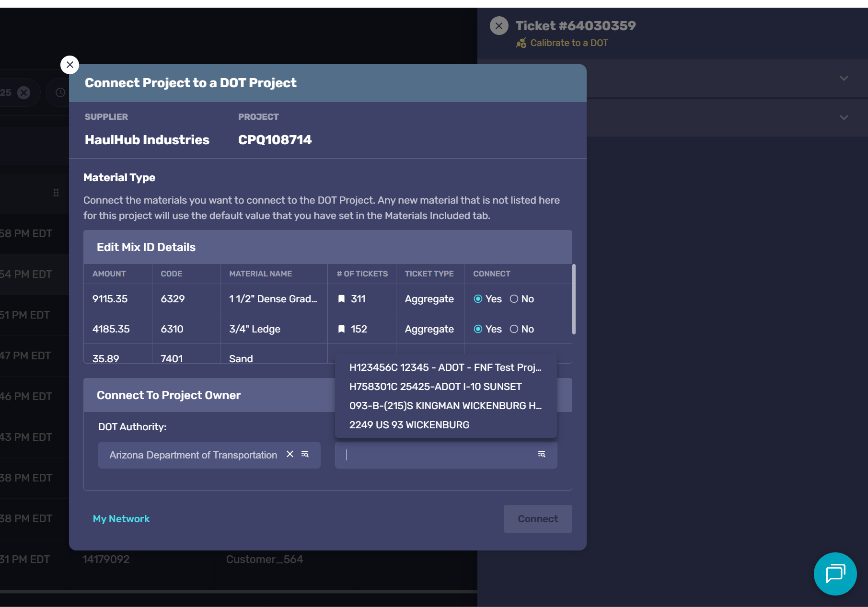The image size is (868, 607).
Task: Select No for 3/4" Ledge material
Action: [514, 329]
